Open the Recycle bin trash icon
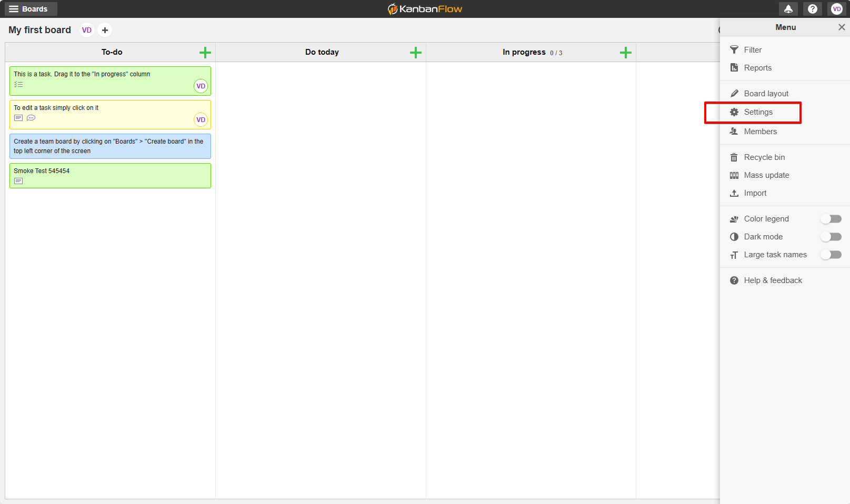850x504 pixels. 734,157
